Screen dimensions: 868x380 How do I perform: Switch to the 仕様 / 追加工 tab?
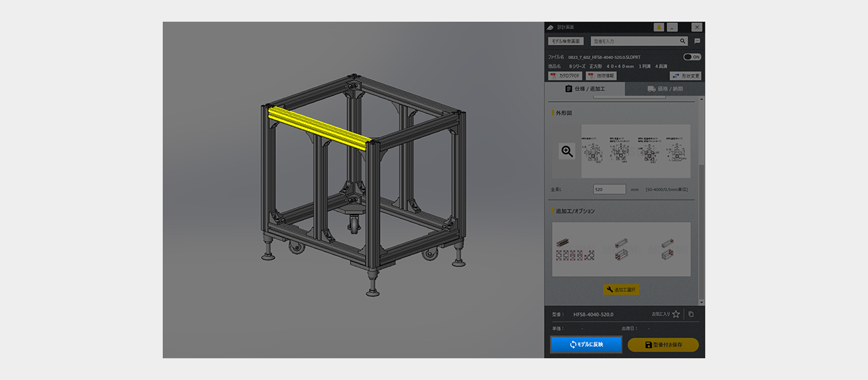585,89
